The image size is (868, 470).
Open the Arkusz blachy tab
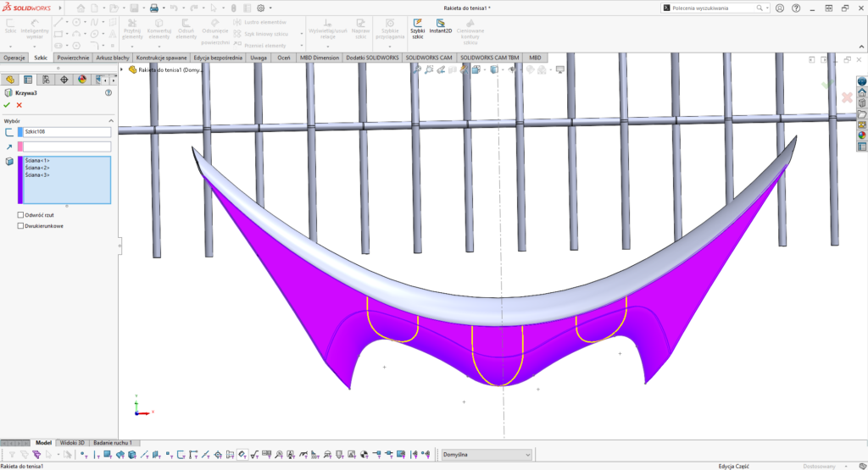click(x=114, y=58)
